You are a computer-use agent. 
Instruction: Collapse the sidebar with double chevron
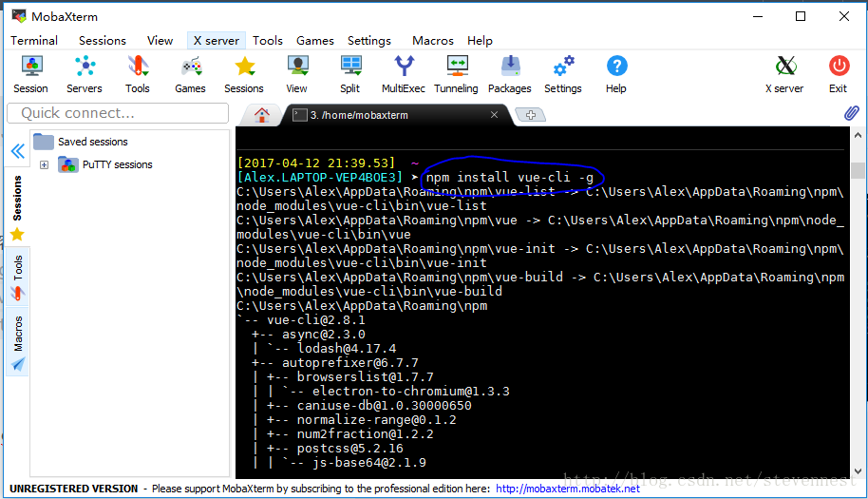click(x=18, y=150)
